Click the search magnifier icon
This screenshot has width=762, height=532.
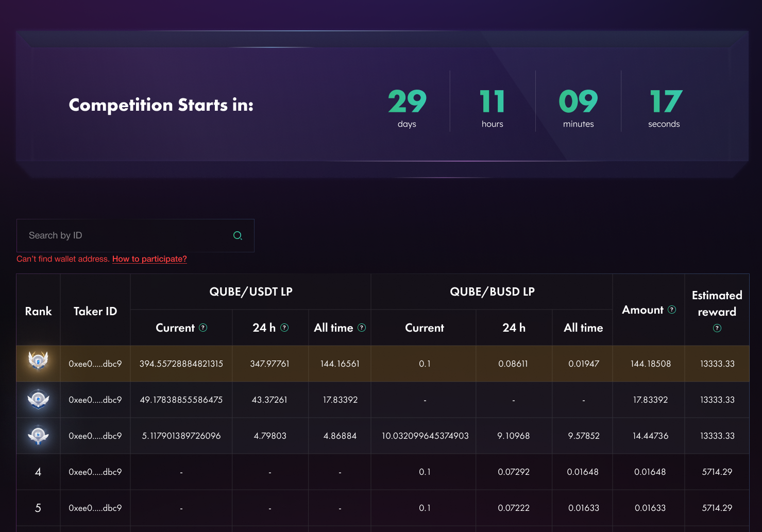click(x=238, y=235)
